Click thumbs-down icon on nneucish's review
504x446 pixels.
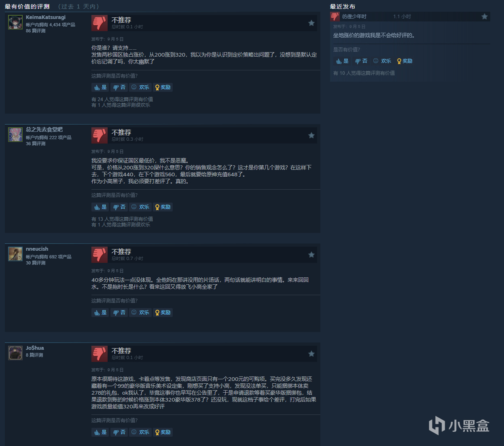(99, 255)
